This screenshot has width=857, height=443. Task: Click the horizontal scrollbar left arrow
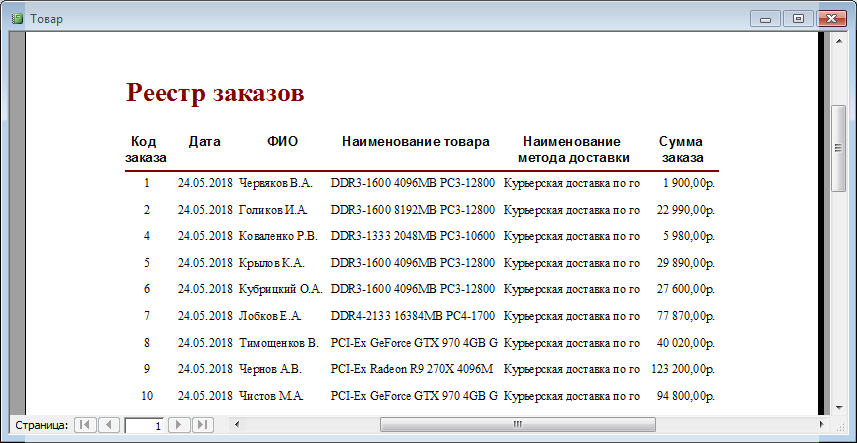click(x=236, y=425)
